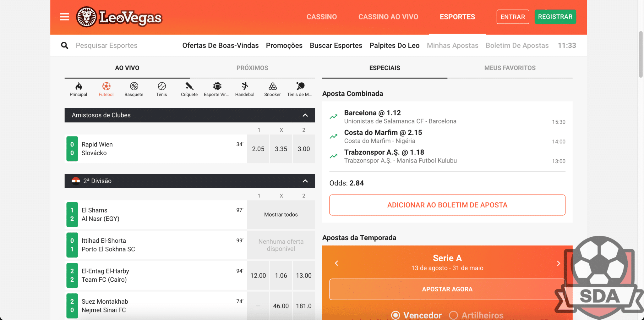Screen dimensions: 644x320
Task: Open the Palpites Do Leo link
Action: (395, 46)
